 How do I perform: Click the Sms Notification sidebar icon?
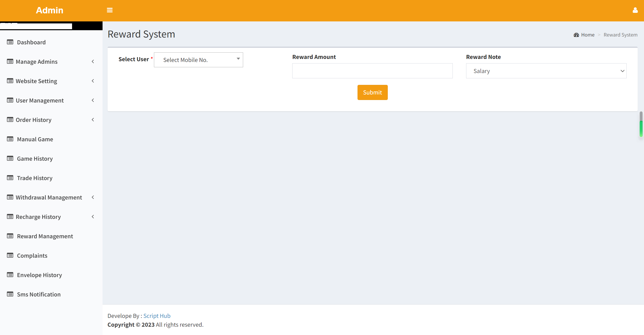click(x=10, y=294)
